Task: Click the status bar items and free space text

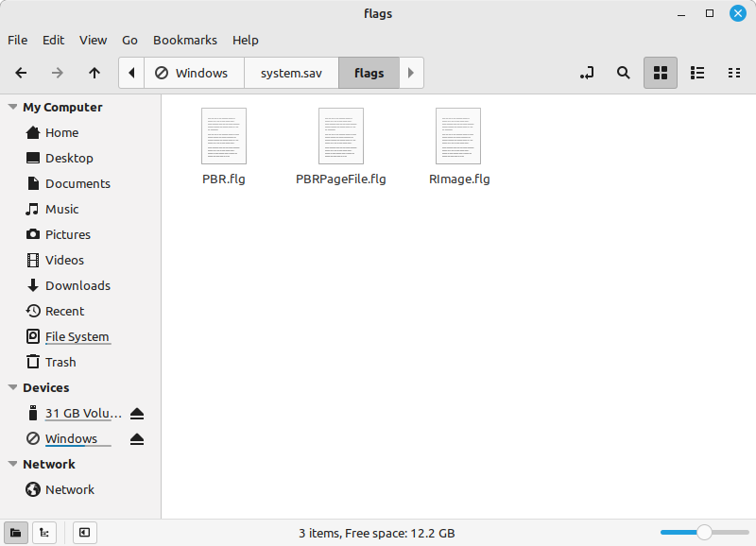Action: click(376, 534)
